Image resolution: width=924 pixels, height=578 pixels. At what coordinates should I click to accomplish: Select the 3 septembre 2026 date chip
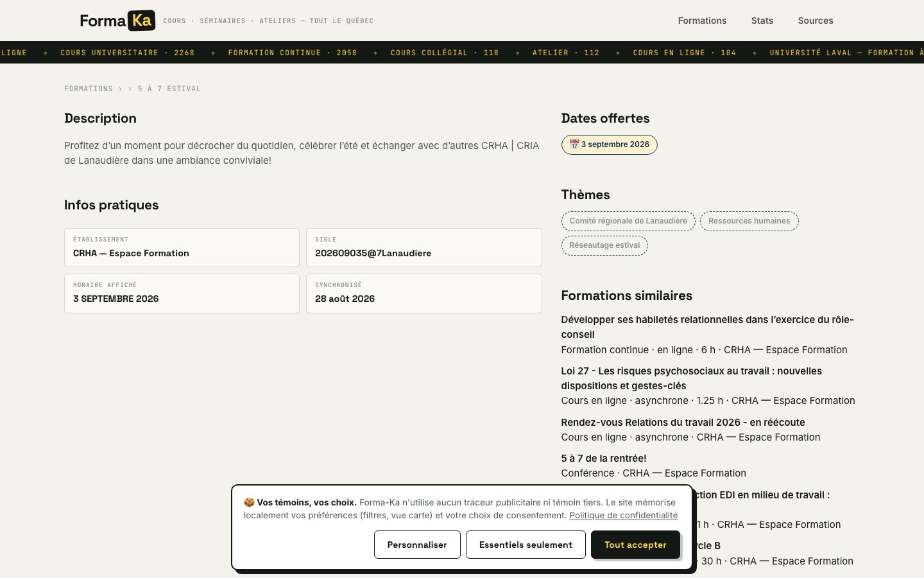609,144
